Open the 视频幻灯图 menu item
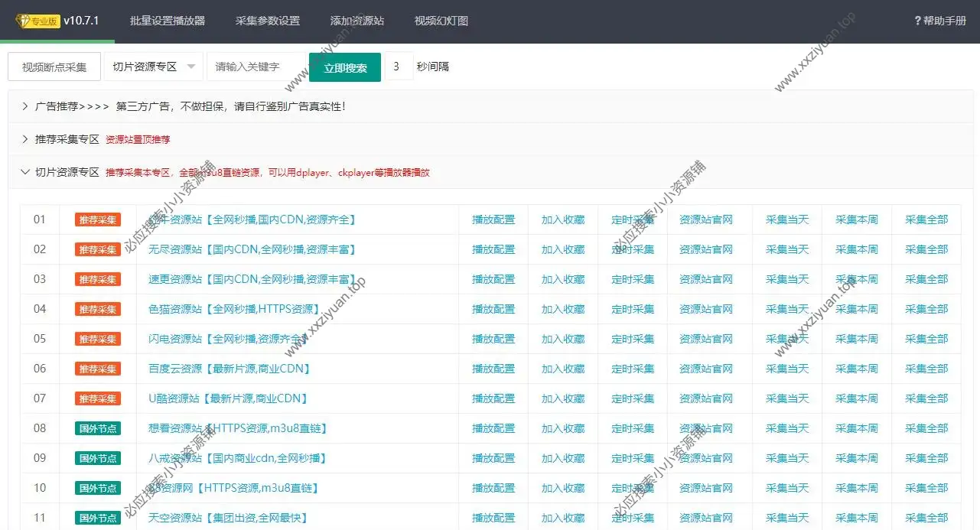 441,21
